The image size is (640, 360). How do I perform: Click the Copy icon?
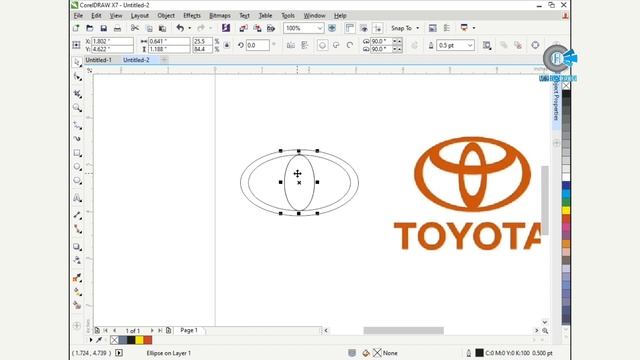click(149, 28)
